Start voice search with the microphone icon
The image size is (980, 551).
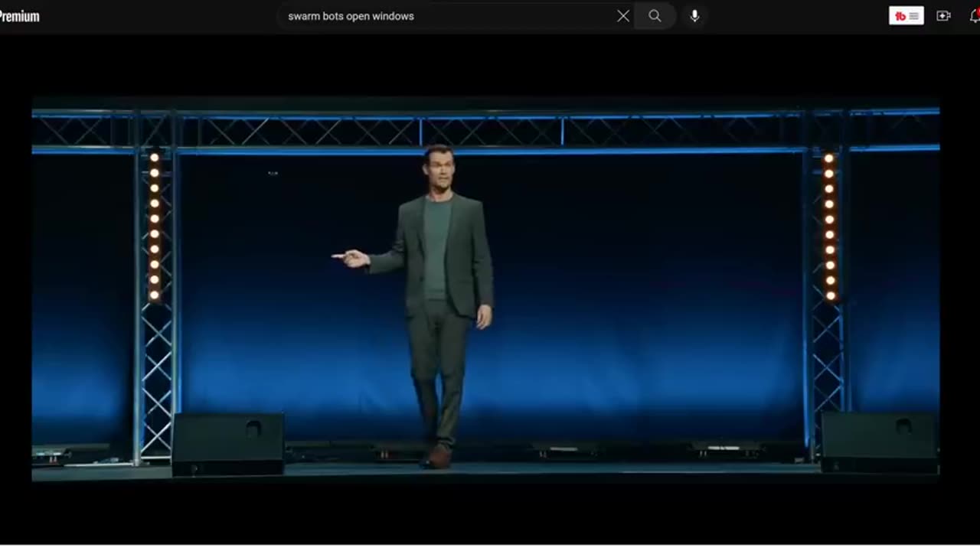pos(694,16)
